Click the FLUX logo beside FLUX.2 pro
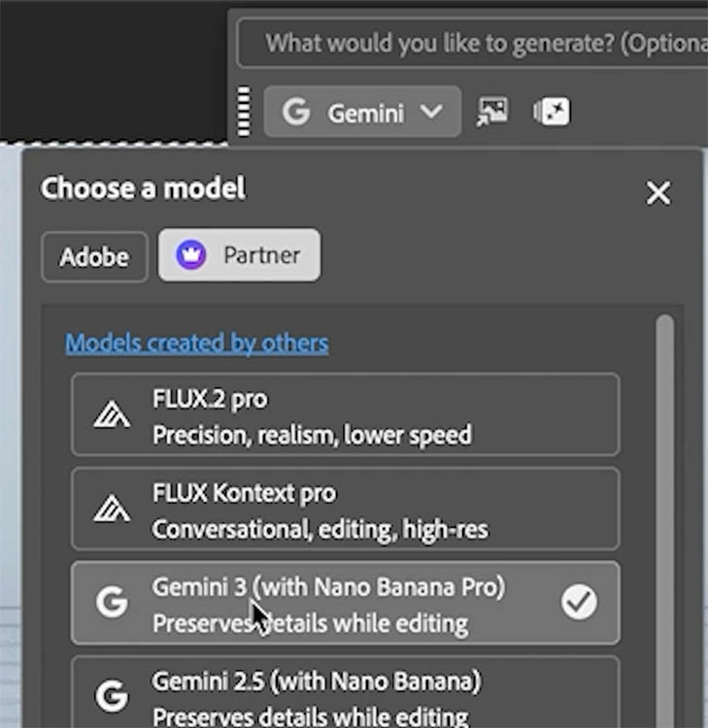The width and height of the screenshot is (708, 728). tap(112, 415)
